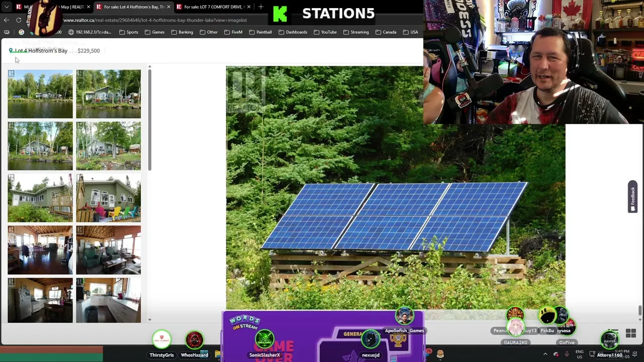The width and height of the screenshot is (644, 362).
Task: Click the first bookmarks bar icon
Action: click(7, 32)
